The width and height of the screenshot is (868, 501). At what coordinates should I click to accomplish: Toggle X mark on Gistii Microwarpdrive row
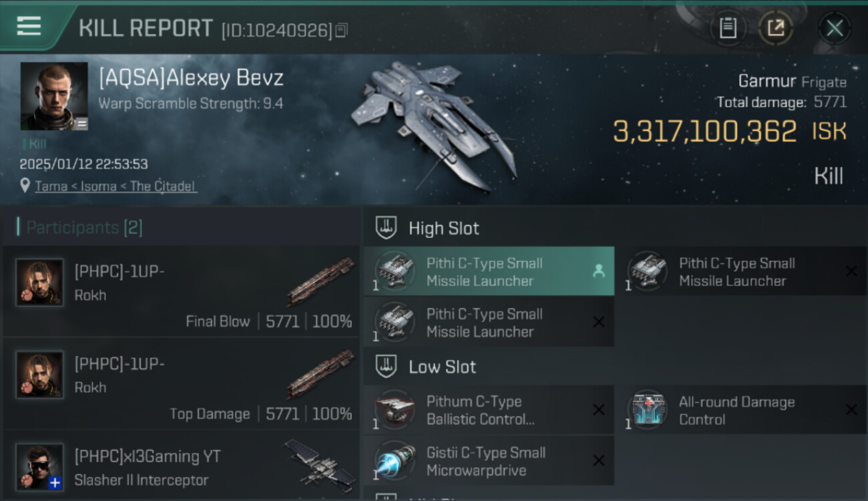coord(599,460)
